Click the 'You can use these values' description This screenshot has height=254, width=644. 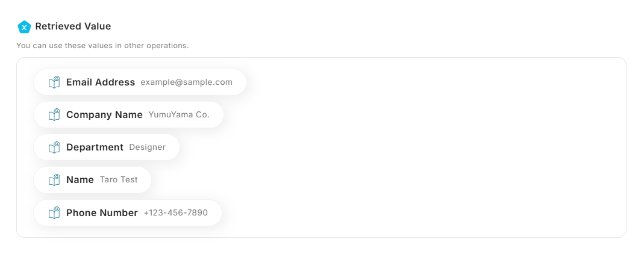[x=102, y=46]
